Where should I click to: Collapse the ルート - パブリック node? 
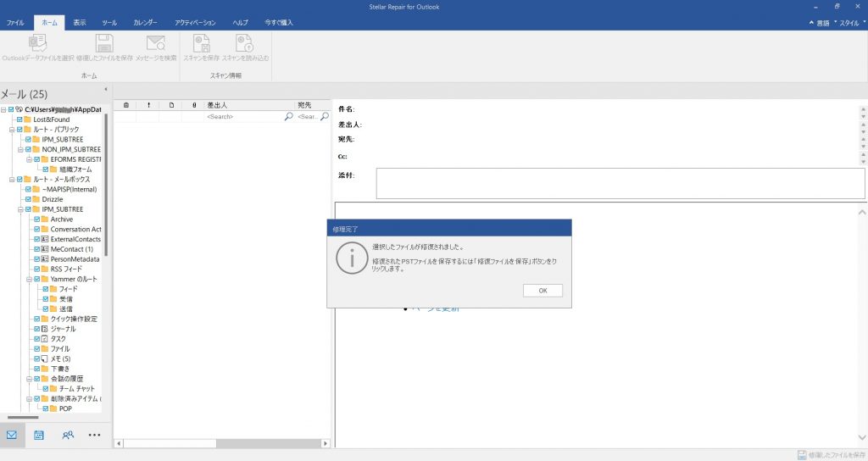point(12,130)
